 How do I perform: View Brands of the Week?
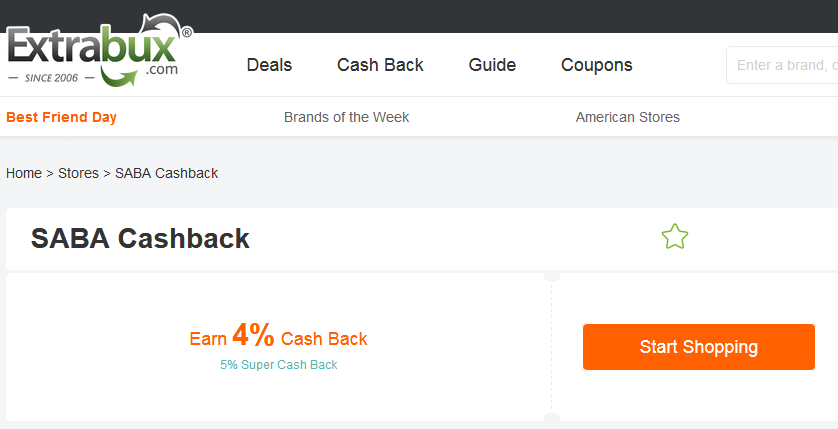(346, 117)
